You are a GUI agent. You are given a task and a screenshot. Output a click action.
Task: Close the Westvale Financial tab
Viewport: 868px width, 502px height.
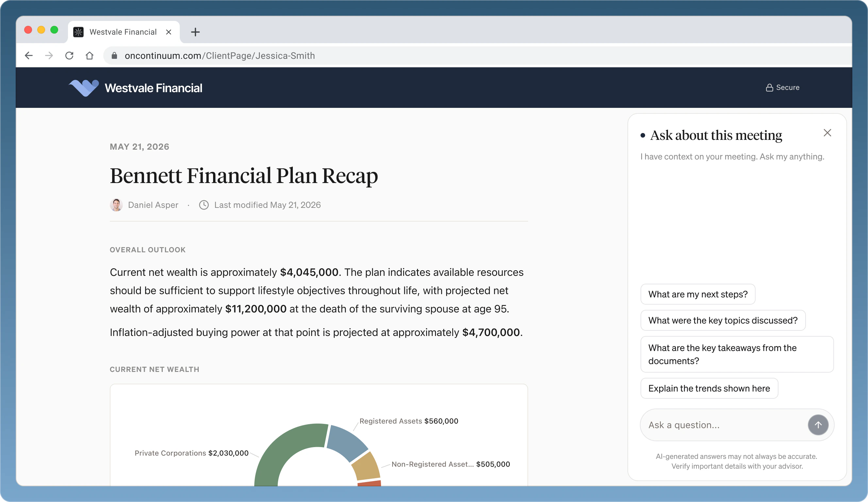pos(168,32)
